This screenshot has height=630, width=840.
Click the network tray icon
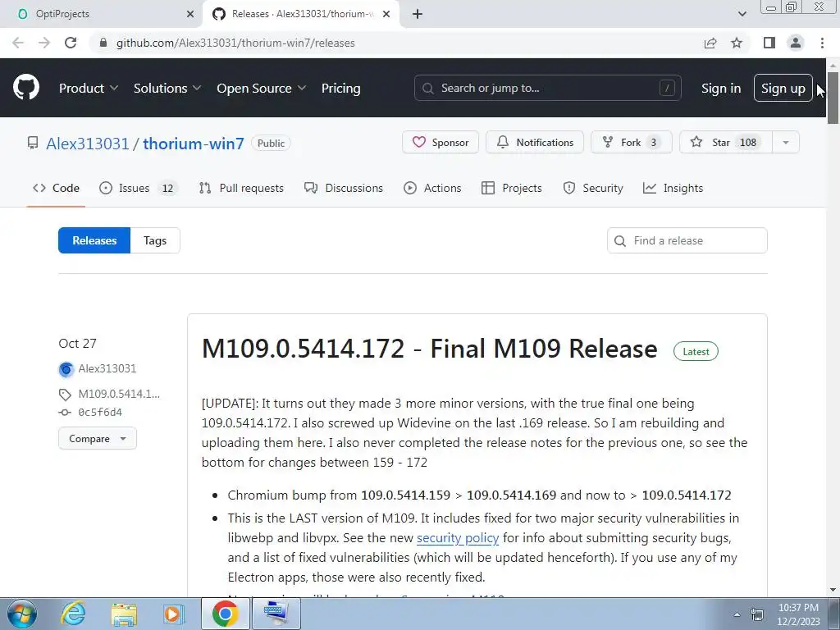pos(757,614)
